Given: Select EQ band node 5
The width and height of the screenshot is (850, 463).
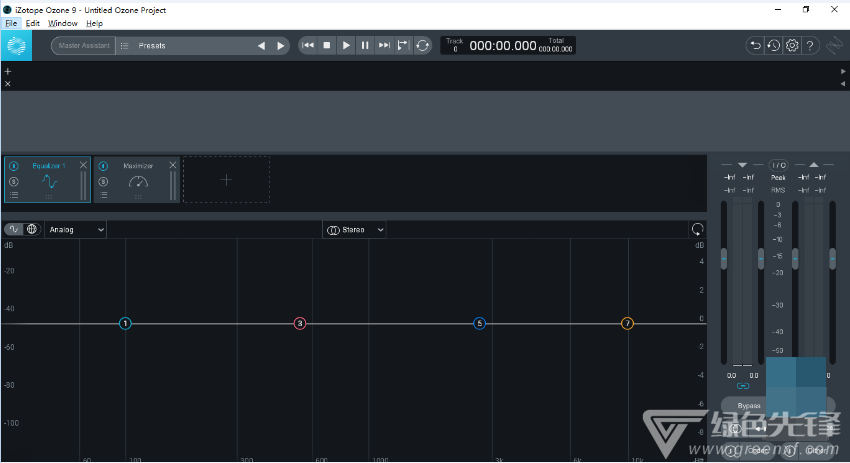Looking at the screenshot, I should coord(479,324).
